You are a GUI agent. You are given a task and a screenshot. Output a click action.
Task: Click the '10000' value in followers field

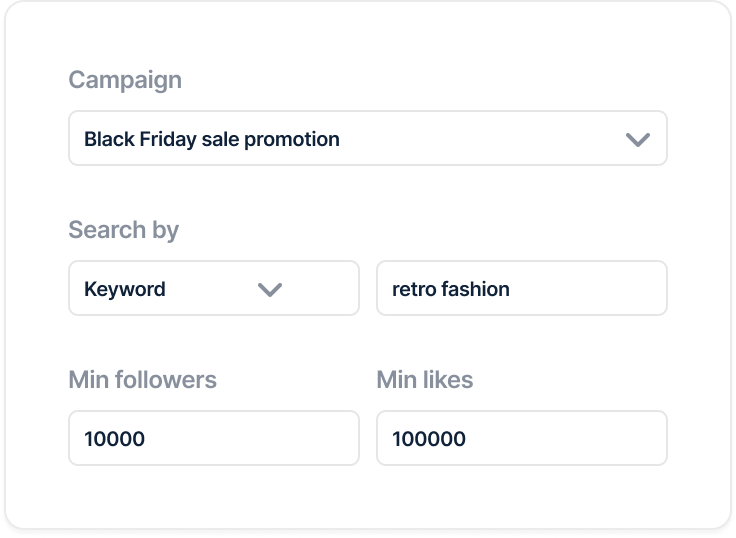115,439
